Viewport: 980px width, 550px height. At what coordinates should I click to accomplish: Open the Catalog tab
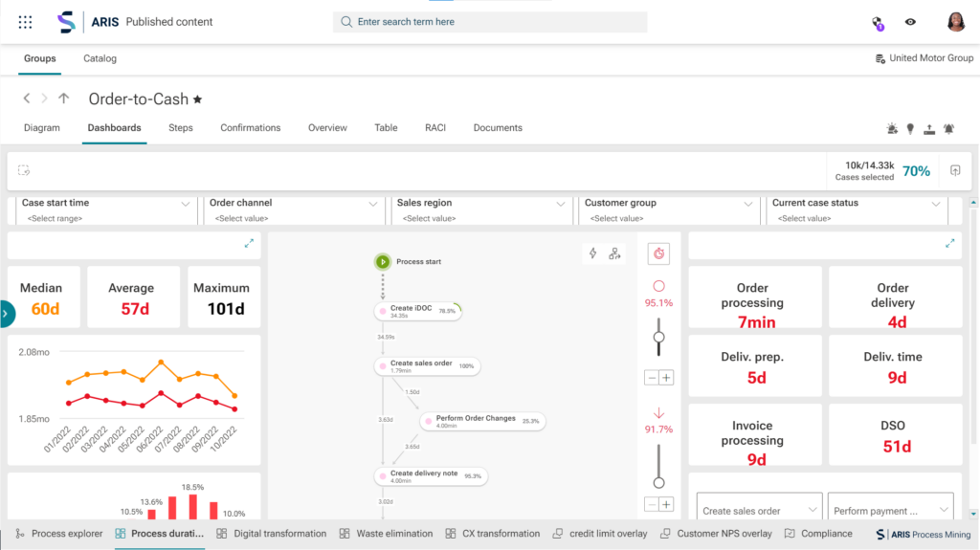click(x=100, y=58)
